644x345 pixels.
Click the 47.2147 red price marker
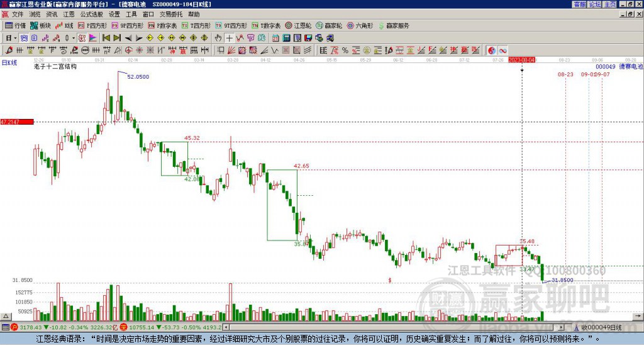[17, 122]
